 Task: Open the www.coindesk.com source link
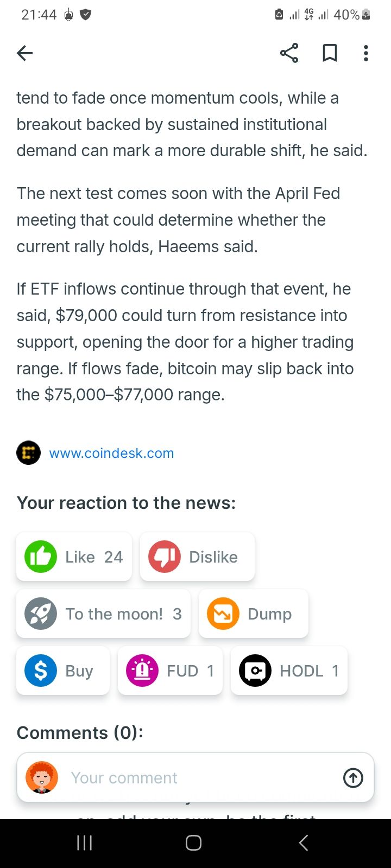click(x=111, y=453)
